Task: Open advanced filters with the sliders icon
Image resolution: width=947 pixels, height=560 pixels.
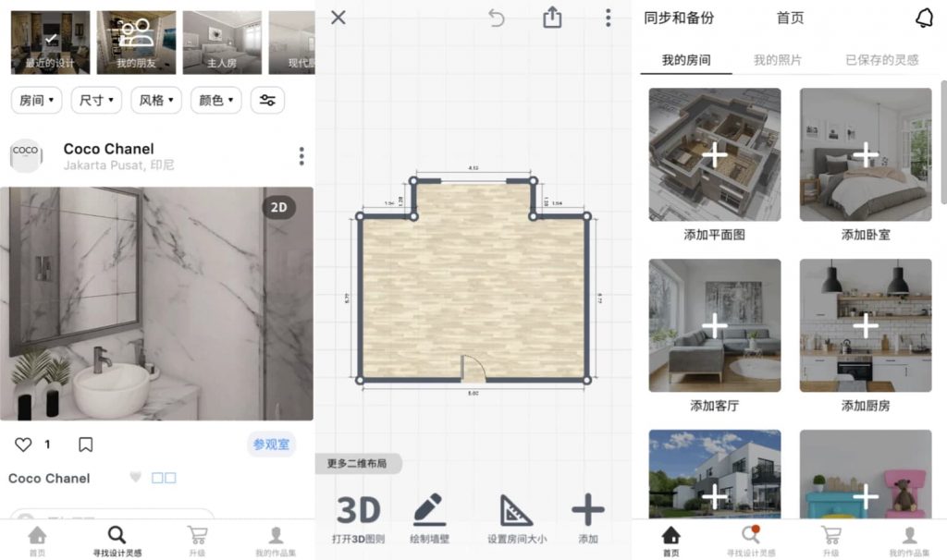Action: click(x=267, y=100)
